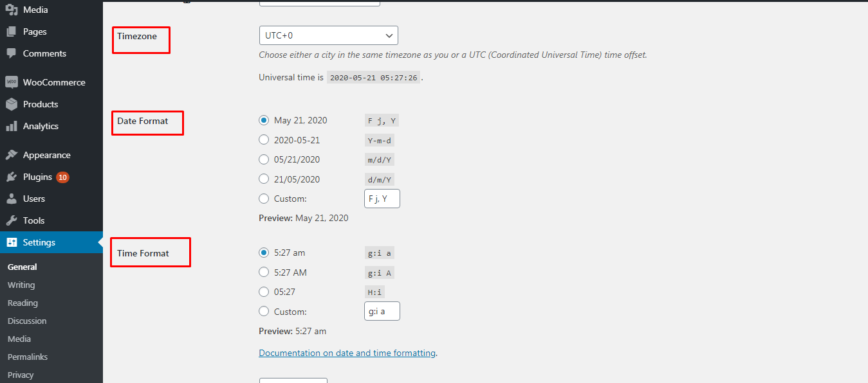The width and height of the screenshot is (868, 383).
Task: Click the custom date format text field
Action: click(x=382, y=199)
